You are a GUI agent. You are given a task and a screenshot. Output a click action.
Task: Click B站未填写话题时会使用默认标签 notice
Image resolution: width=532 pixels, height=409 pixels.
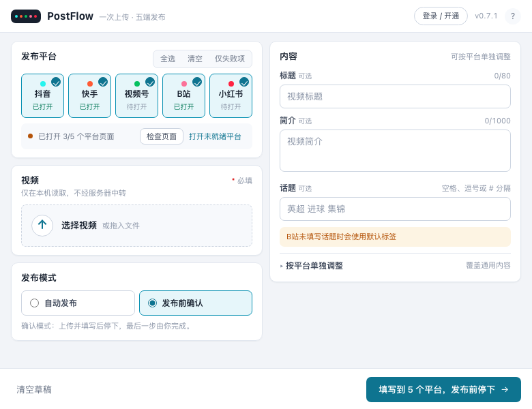[395, 237]
